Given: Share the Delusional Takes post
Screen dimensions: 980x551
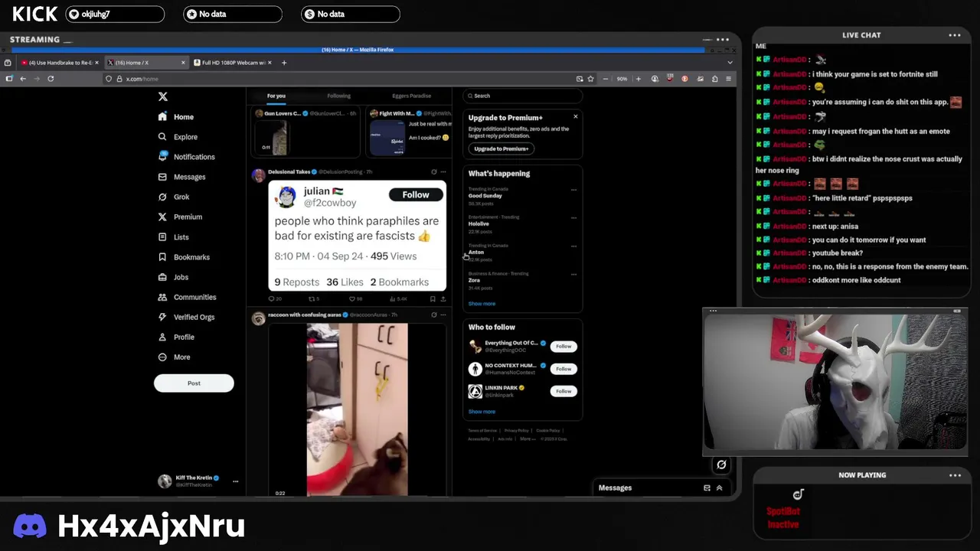Looking at the screenshot, I should tap(443, 299).
